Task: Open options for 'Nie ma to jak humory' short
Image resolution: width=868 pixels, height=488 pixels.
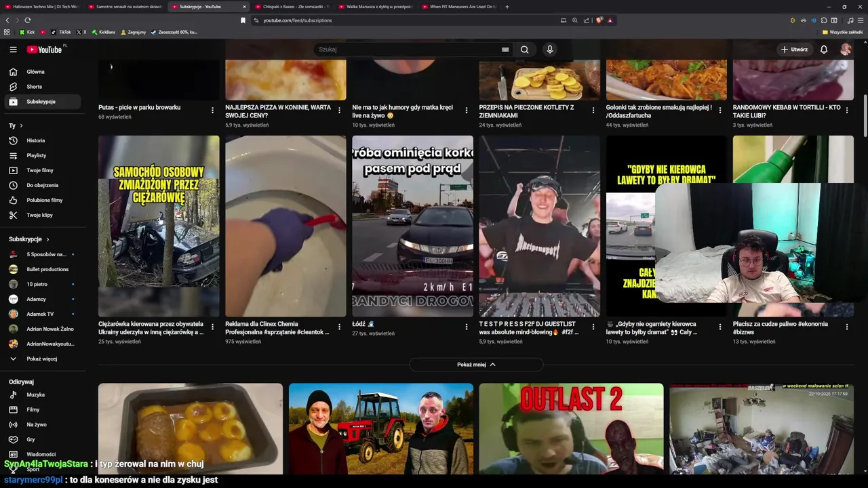Action: coord(466,110)
